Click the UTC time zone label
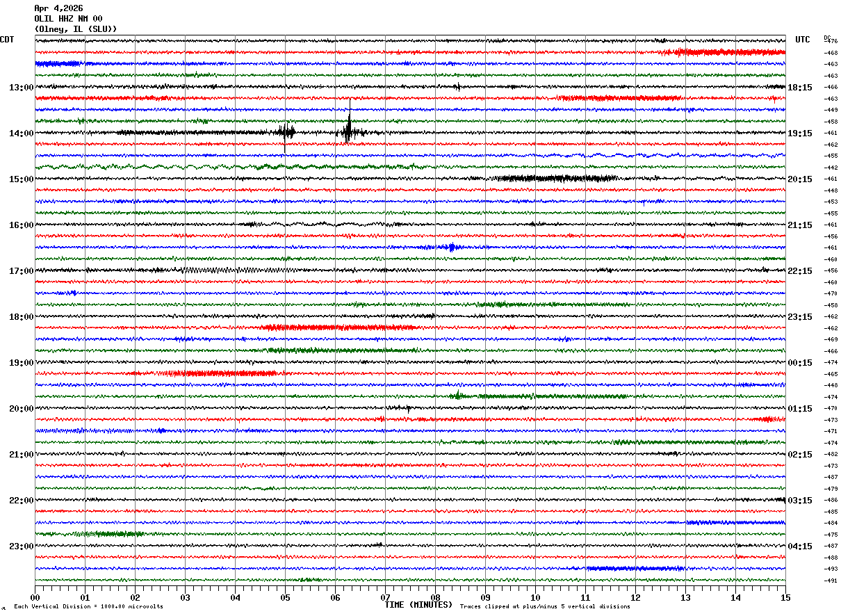The image size is (841, 616). (x=803, y=40)
